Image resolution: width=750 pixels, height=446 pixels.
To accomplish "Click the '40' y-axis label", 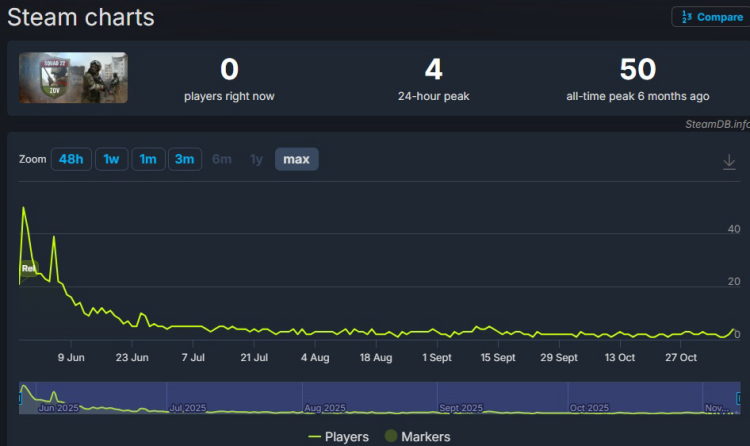I will [x=734, y=229].
